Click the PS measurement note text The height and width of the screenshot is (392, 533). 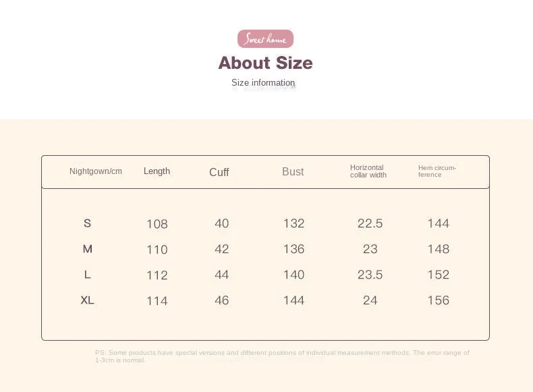[x=282, y=356]
